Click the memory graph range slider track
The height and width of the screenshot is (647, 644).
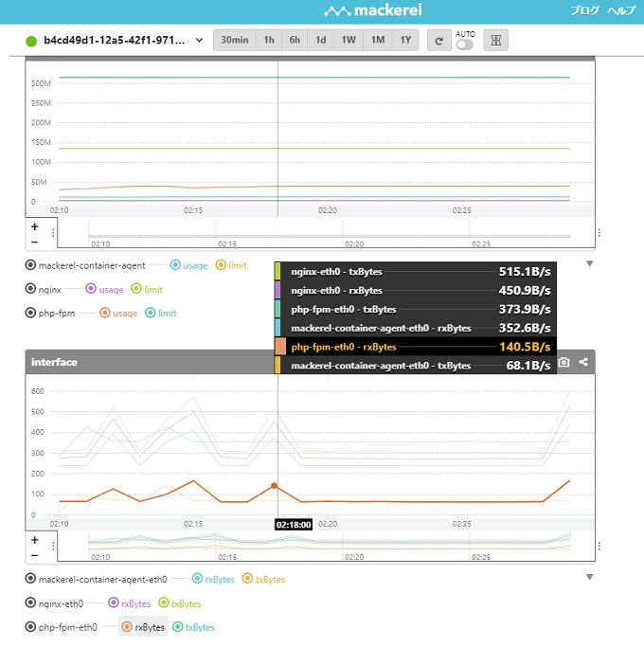[326, 233]
